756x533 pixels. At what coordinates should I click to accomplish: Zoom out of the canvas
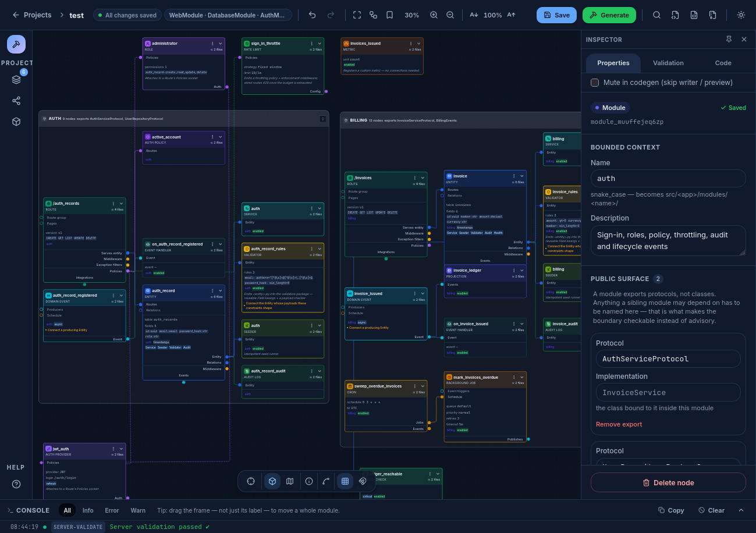[x=450, y=15]
